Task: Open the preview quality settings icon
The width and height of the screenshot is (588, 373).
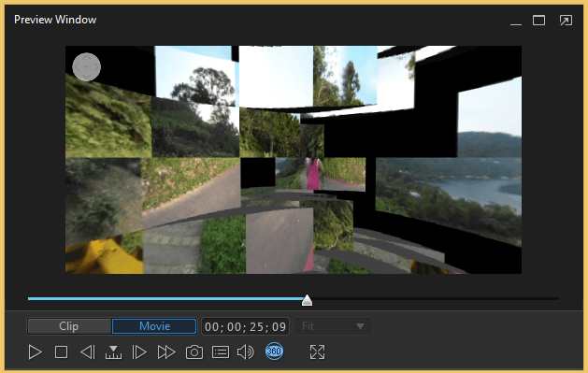Action: (x=221, y=352)
